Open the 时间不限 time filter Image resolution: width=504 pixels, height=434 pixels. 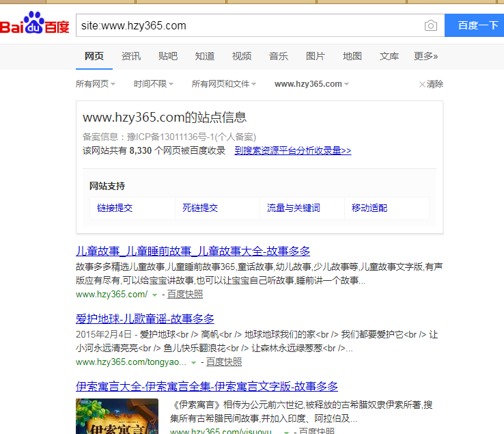[x=154, y=84]
